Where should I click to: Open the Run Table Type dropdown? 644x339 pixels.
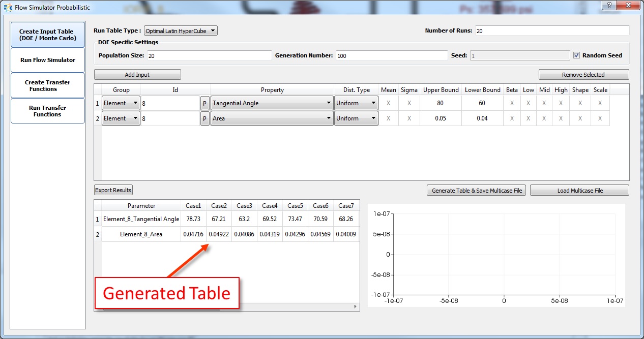click(x=181, y=31)
